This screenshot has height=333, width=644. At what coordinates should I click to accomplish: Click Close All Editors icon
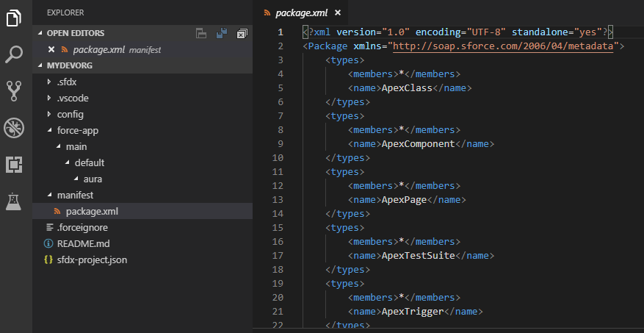click(242, 33)
